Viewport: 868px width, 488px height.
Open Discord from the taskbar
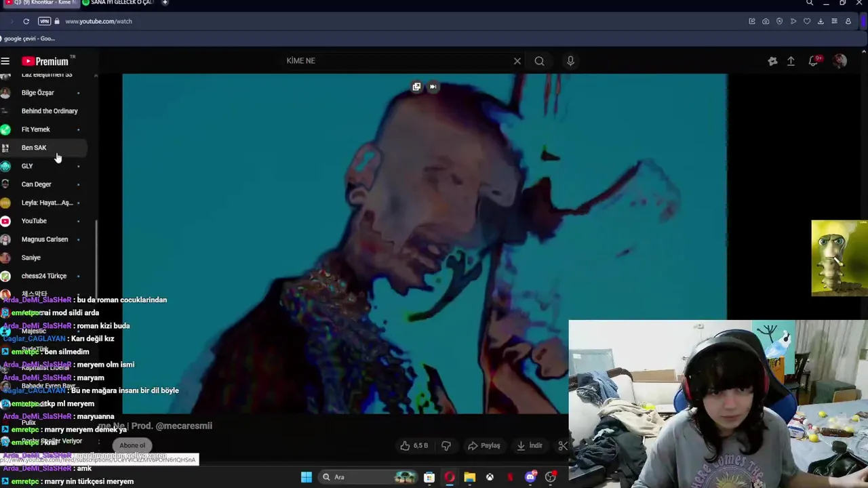tap(530, 477)
